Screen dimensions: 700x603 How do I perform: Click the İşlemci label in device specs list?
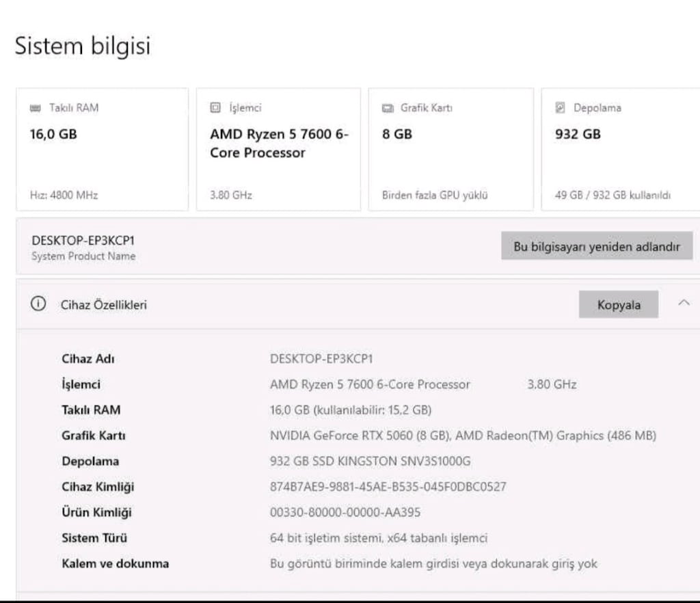coord(81,384)
